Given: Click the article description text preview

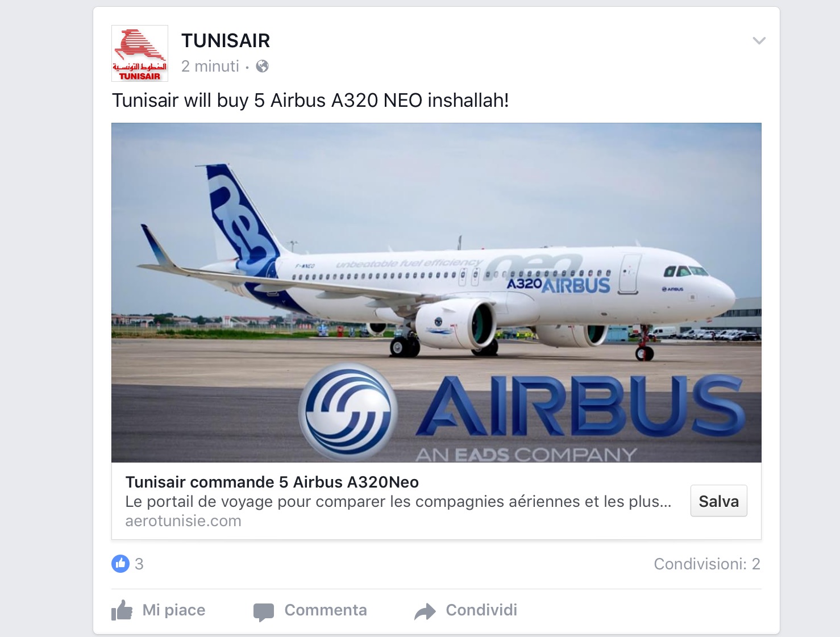Looking at the screenshot, I should (398, 502).
